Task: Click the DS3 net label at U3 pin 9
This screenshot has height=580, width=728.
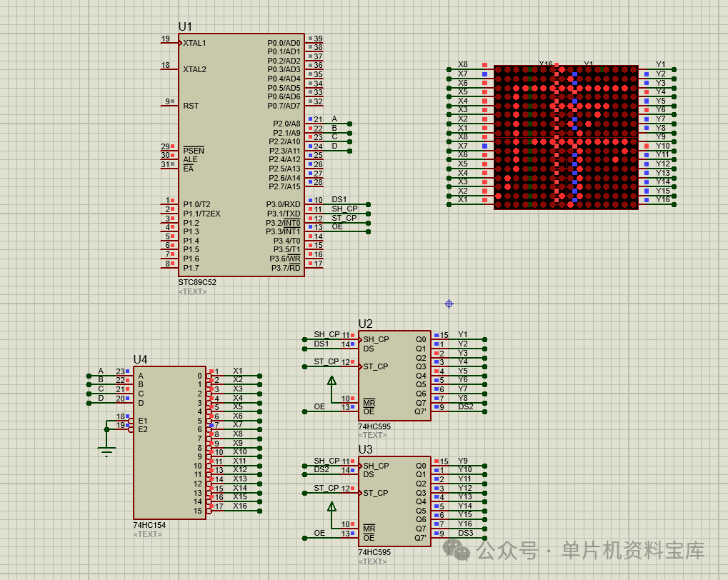Action: click(x=466, y=533)
